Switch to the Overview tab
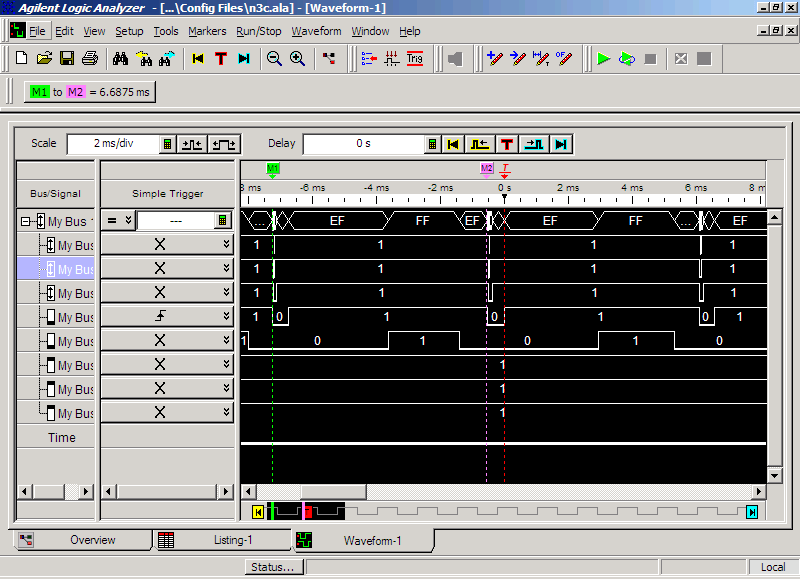This screenshot has width=800, height=579. pos(80,540)
